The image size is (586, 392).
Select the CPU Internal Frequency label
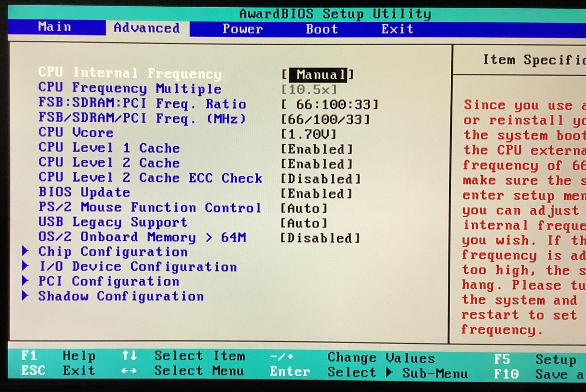(130, 73)
